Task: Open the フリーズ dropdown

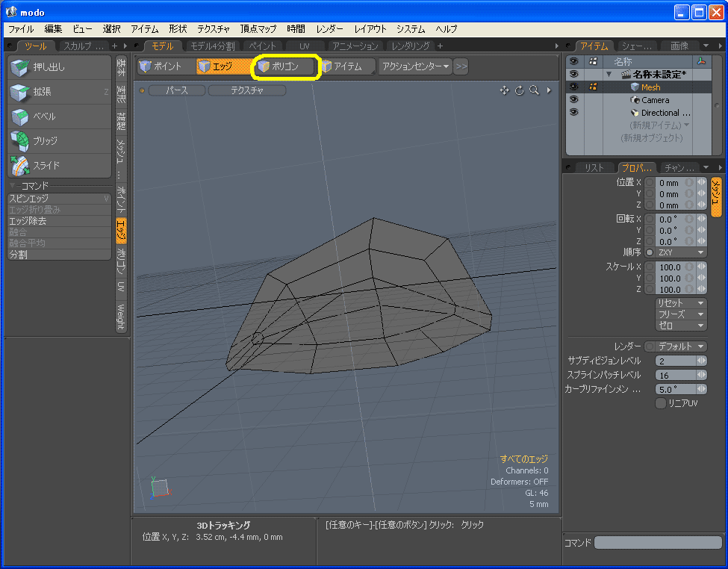Action: (x=681, y=314)
